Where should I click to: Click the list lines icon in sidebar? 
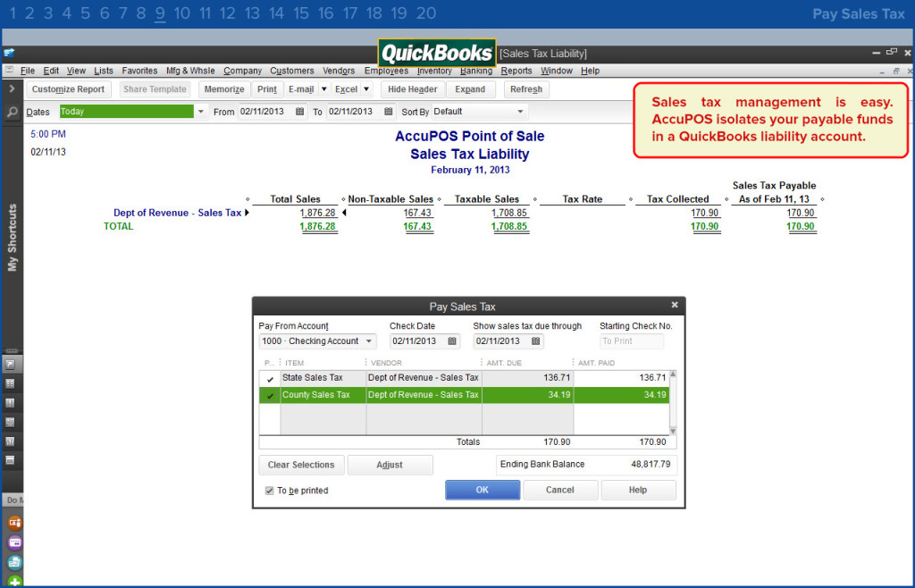pyautogui.click(x=11, y=423)
